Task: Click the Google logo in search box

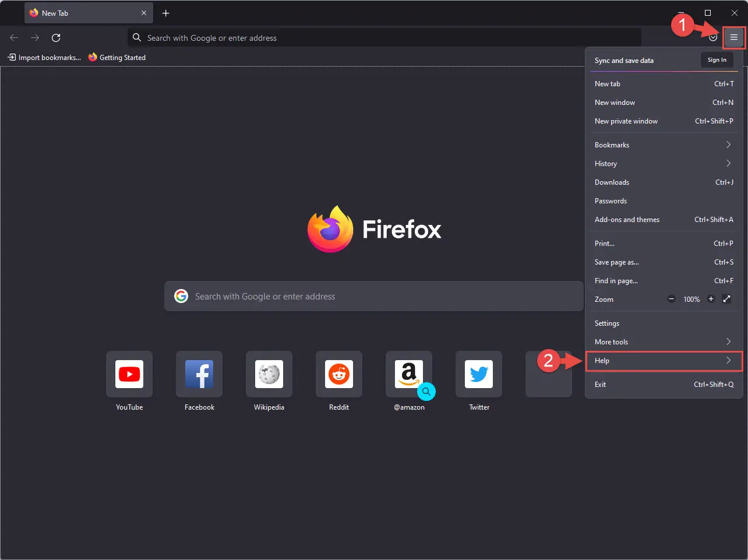Action: click(181, 296)
